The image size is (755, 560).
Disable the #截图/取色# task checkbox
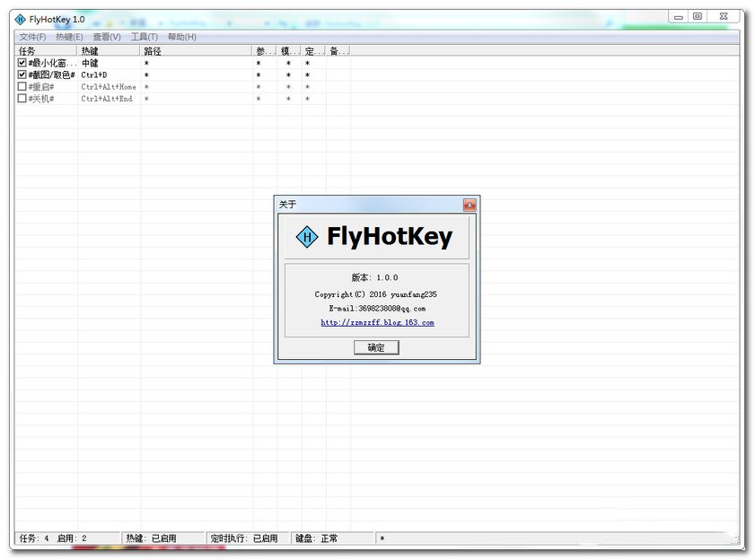coord(22,75)
